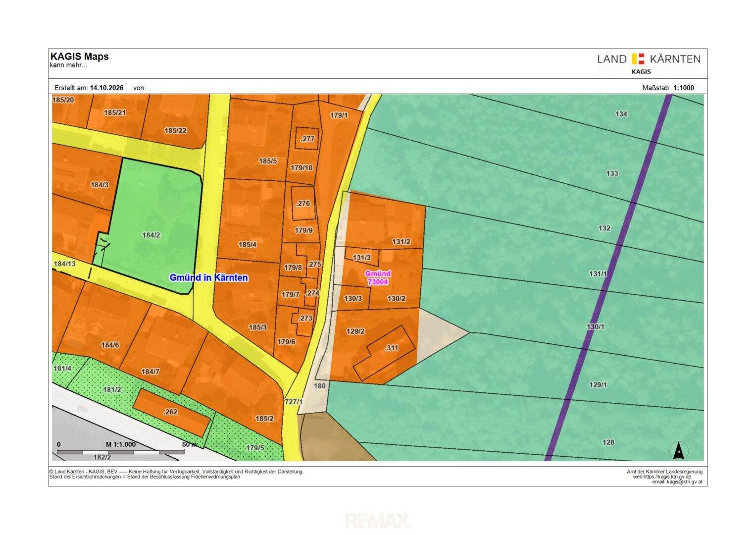The height and width of the screenshot is (535, 756).
Task: Select parcel label 185/2
Action: (264, 419)
